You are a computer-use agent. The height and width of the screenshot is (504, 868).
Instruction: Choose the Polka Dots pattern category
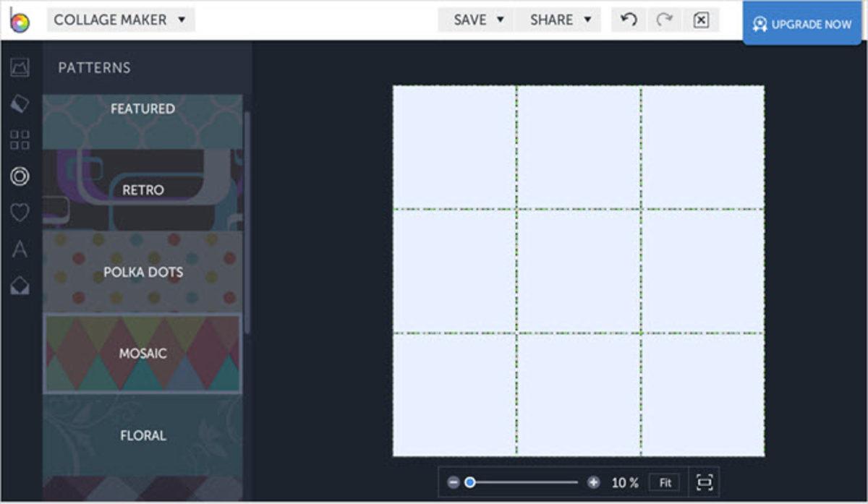(x=142, y=273)
